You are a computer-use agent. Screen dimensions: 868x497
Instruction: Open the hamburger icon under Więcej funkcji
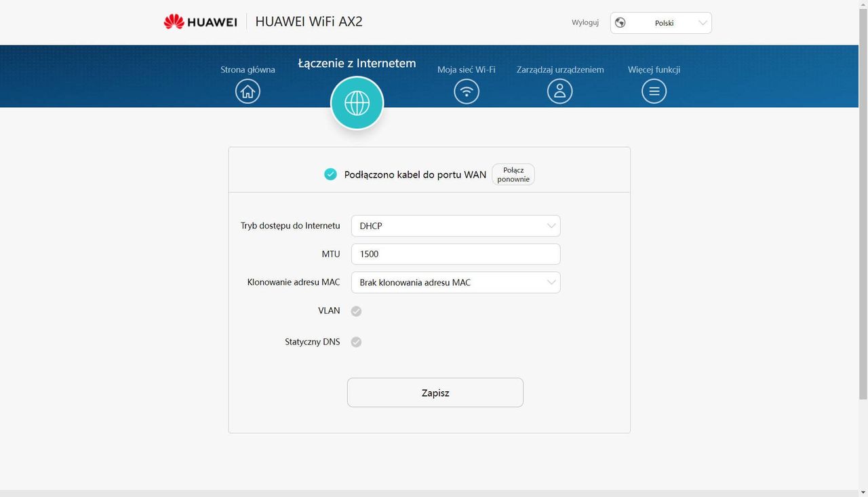coord(654,91)
